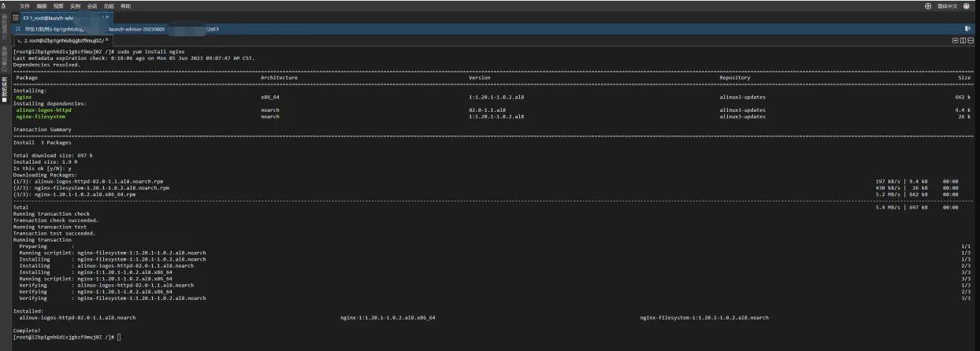The height and width of the screenshot is (351, 980).
Task: Click 'Installed size: 1.9 M' line
Action: 45,161
